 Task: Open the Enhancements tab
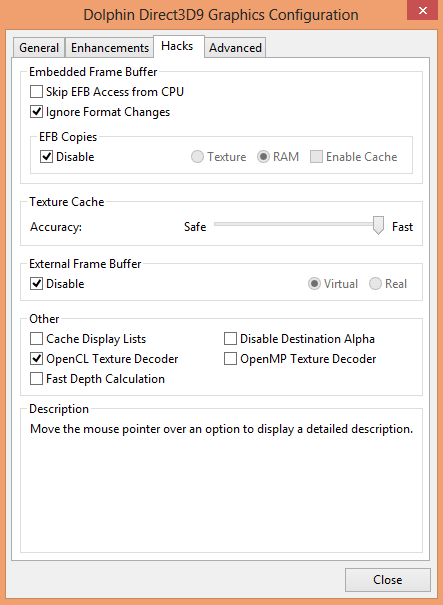[x=110, y=47]
